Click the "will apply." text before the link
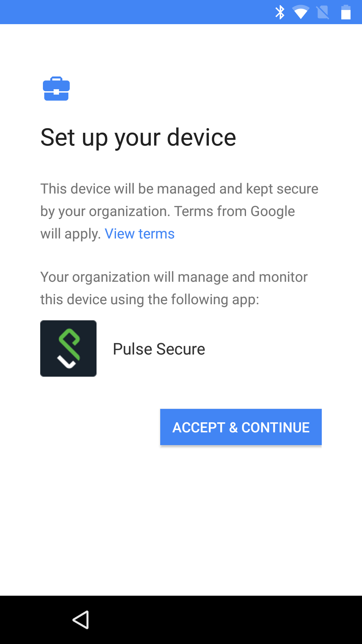Viewport: 362px width, 644px height. pos(70,234)
